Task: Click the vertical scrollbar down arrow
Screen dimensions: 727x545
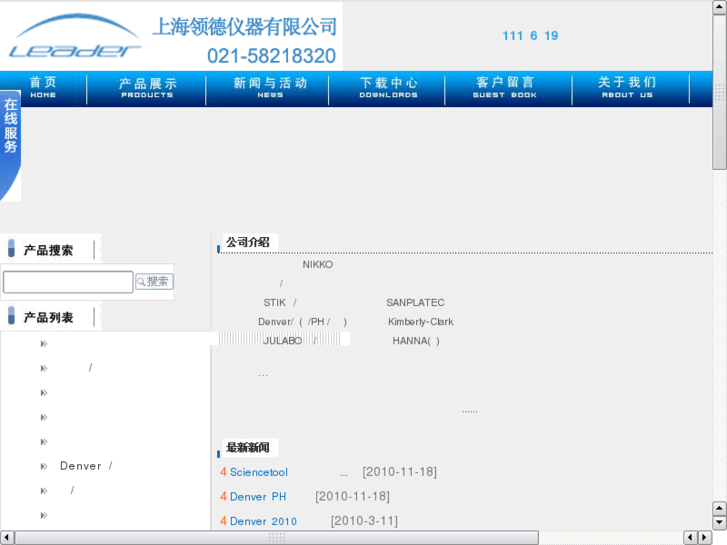Action: pyautogui.click(x=719, y=523)
